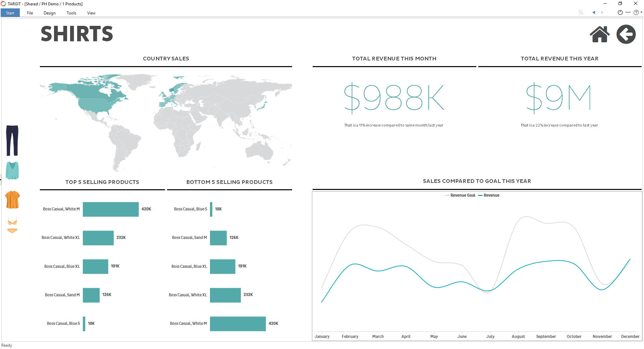
Task: Click 'Boss Casual, White M' label in Top 5
Action: (61, 209)
